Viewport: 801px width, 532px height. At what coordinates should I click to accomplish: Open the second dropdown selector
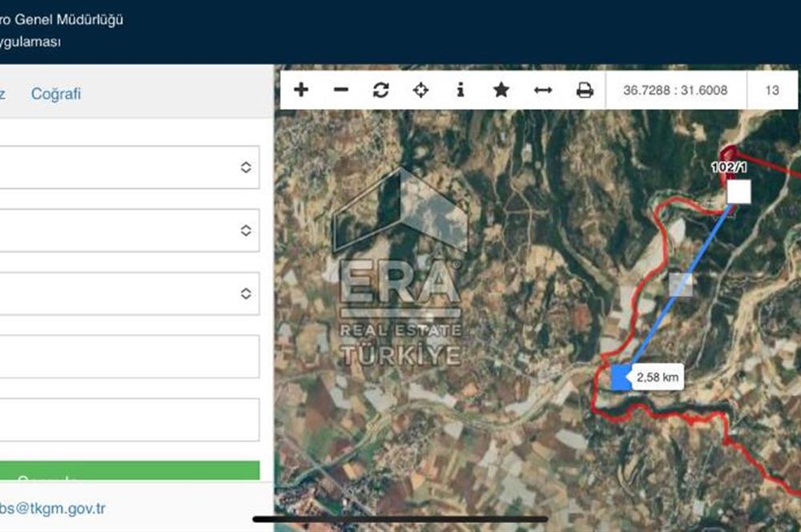[x=129, y=230]
